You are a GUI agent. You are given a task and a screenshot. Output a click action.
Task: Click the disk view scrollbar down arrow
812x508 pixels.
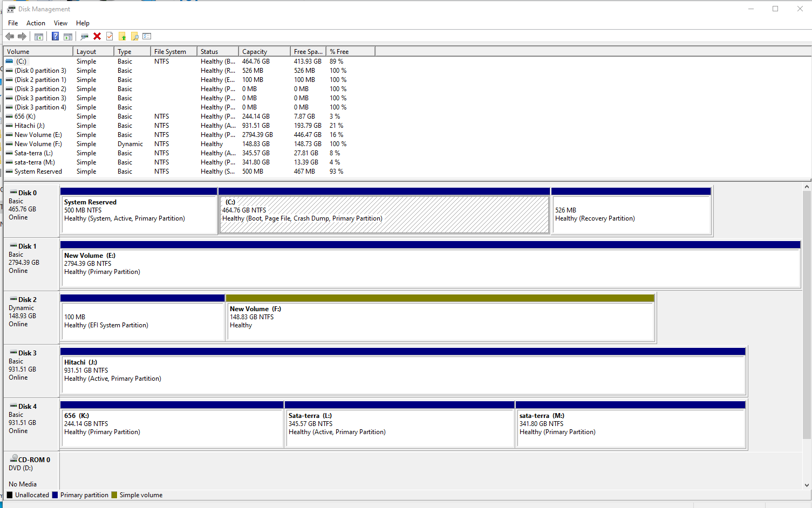807,485
